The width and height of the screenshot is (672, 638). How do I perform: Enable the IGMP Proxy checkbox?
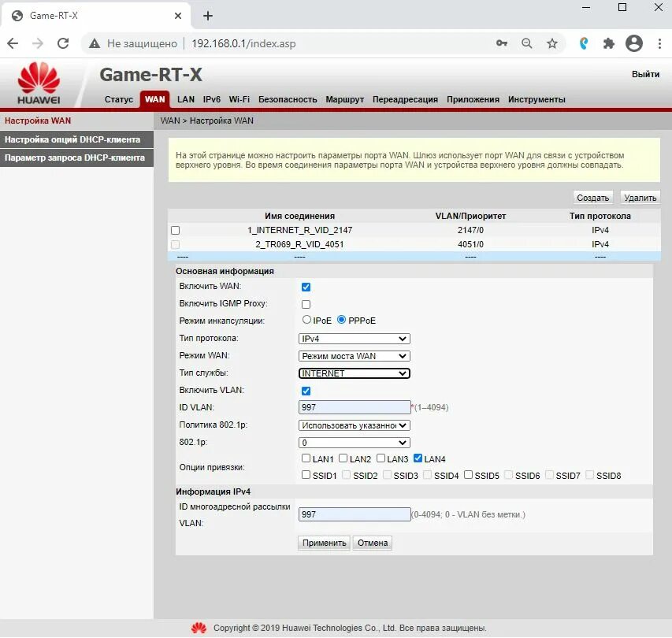click(306, 304)
